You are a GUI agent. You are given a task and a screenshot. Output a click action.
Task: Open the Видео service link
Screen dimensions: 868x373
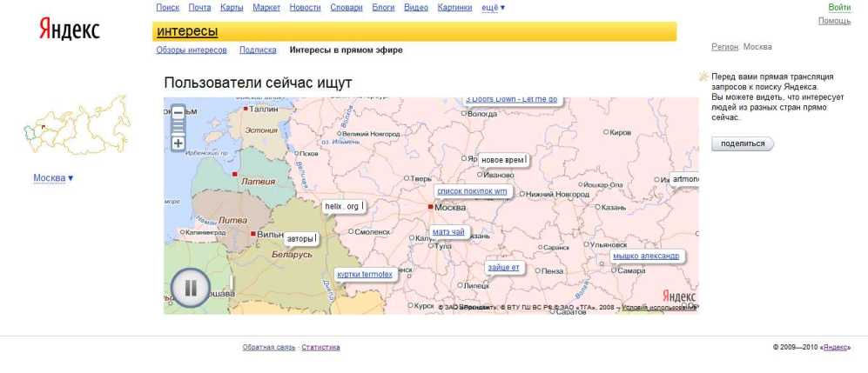416,7
